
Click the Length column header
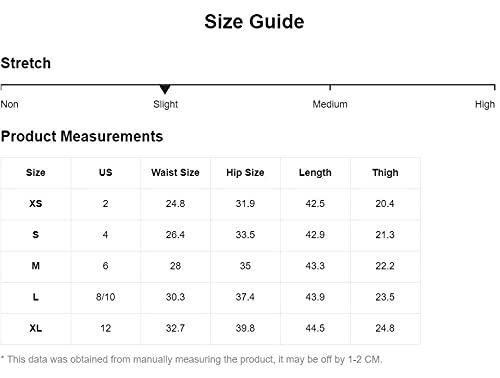click(x=315, y=173)
